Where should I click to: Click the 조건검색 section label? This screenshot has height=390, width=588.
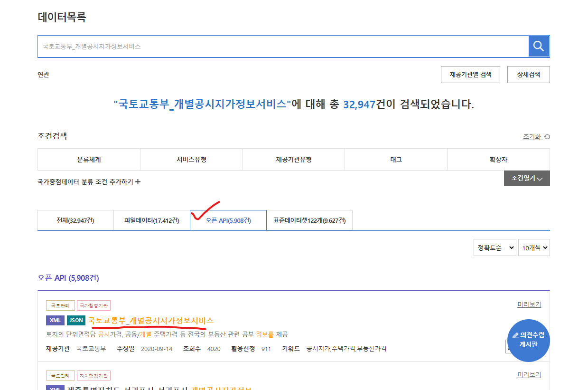[52, 136]
